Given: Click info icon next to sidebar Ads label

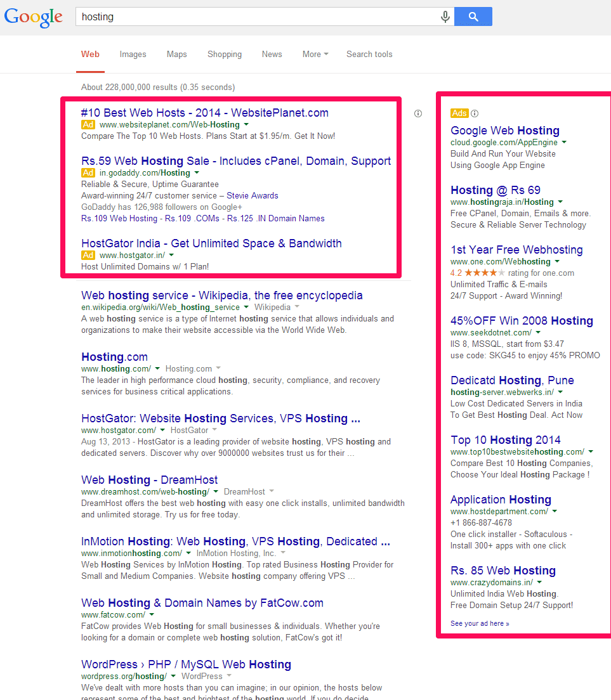Looking at the screenshot, I should click(475, 113).
